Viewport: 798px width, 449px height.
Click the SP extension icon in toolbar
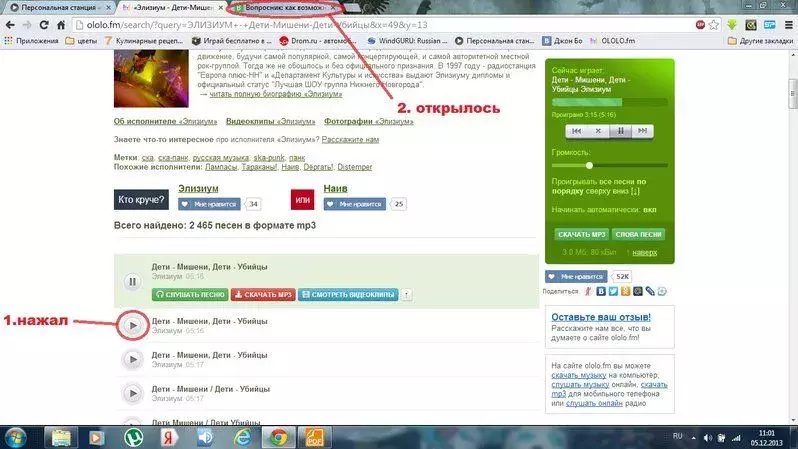pos(770,25)
